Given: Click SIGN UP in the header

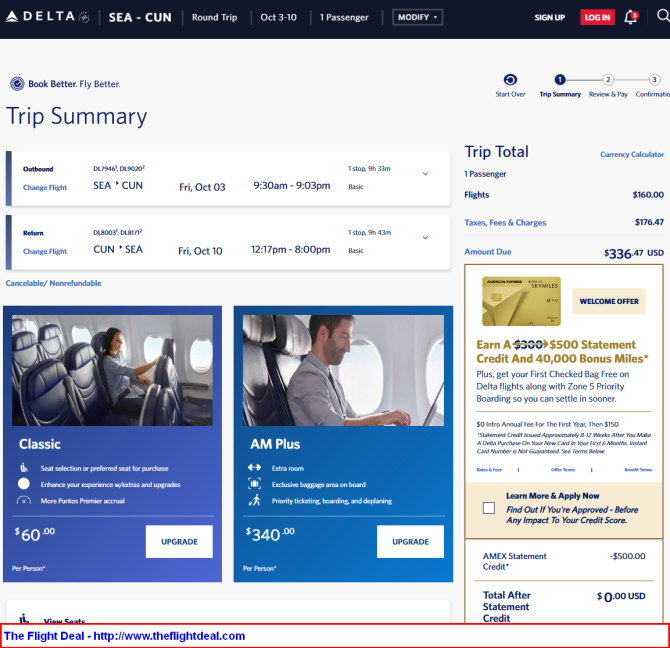Looking at the screenshot, I should (550, 18).
